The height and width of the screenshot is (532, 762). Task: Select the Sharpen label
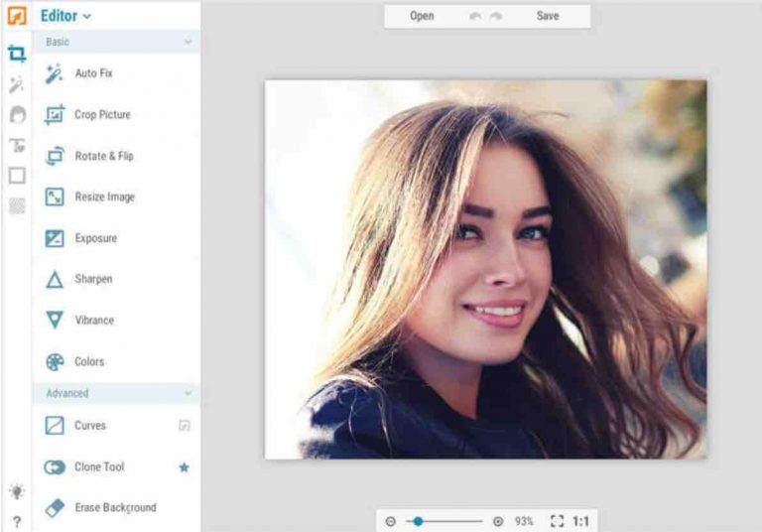pyautogui.click(x=93, y=279)
